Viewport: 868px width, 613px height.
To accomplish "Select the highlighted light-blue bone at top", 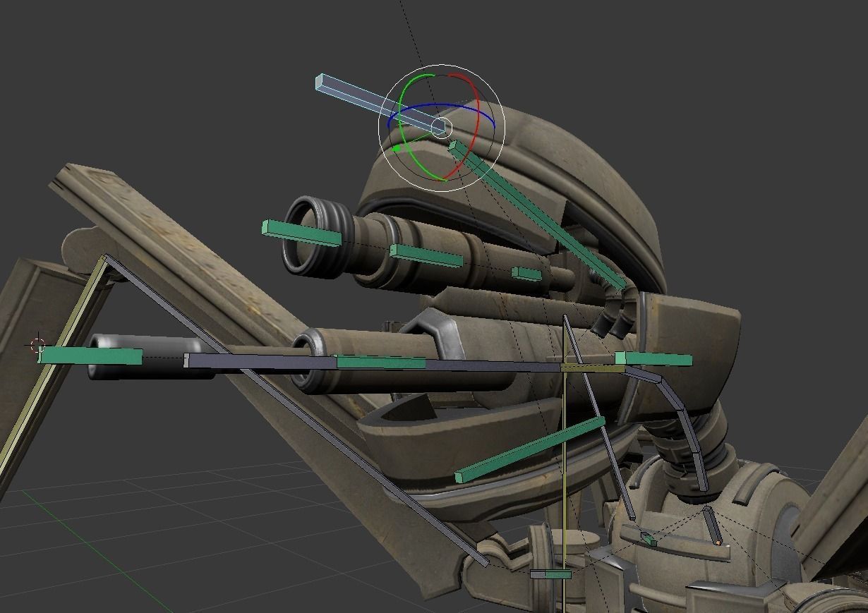I will (x=381, y=104).
